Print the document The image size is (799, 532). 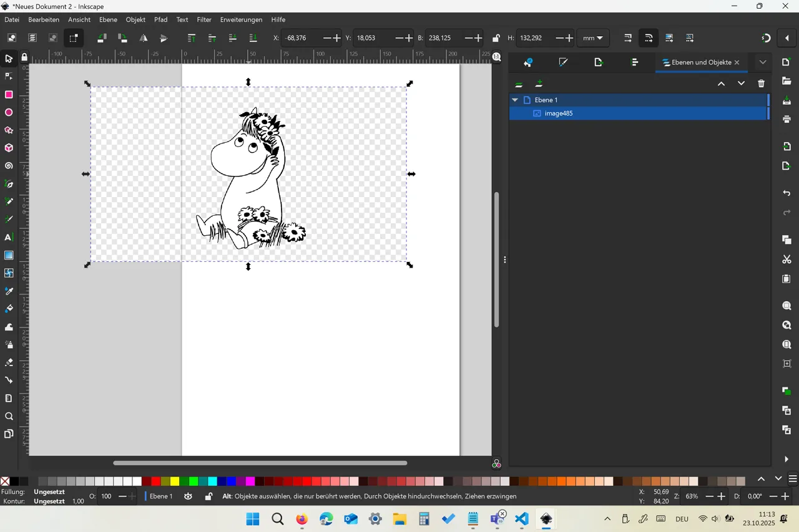pos(787,119)
